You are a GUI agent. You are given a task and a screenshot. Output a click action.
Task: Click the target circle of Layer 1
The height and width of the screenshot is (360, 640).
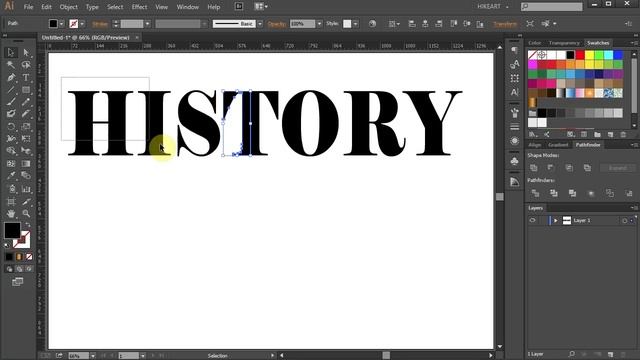click(x=624, y=220)
